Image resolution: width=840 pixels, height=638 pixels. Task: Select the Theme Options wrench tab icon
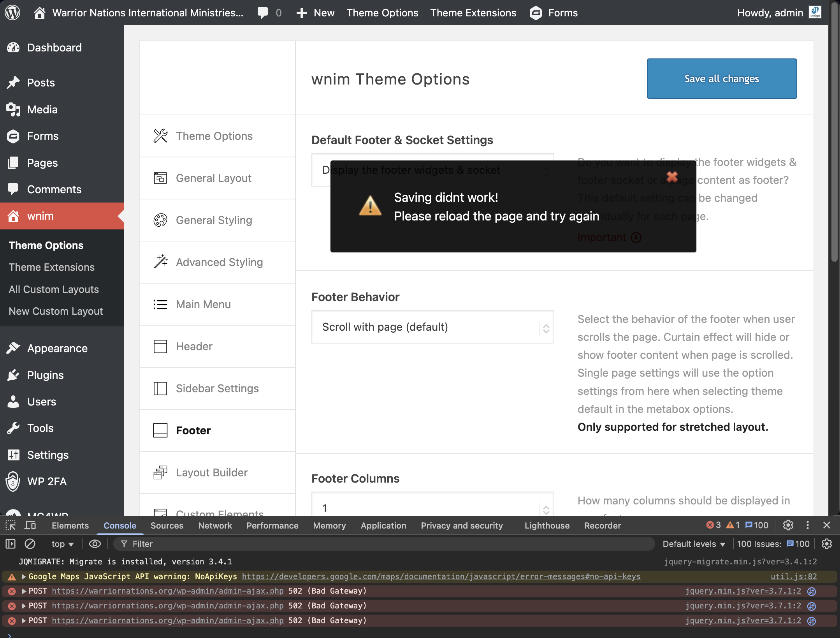(x=160, y=136)
